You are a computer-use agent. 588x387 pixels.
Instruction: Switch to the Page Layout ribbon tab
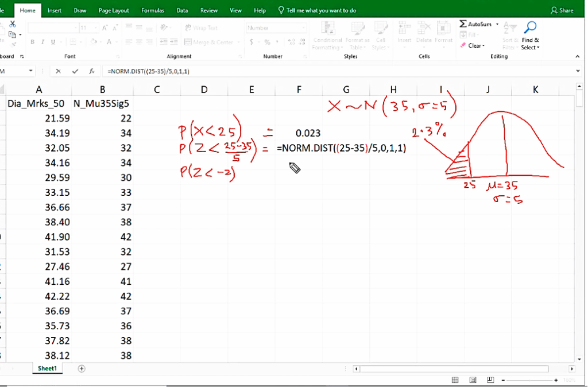[x=114, y=10]
